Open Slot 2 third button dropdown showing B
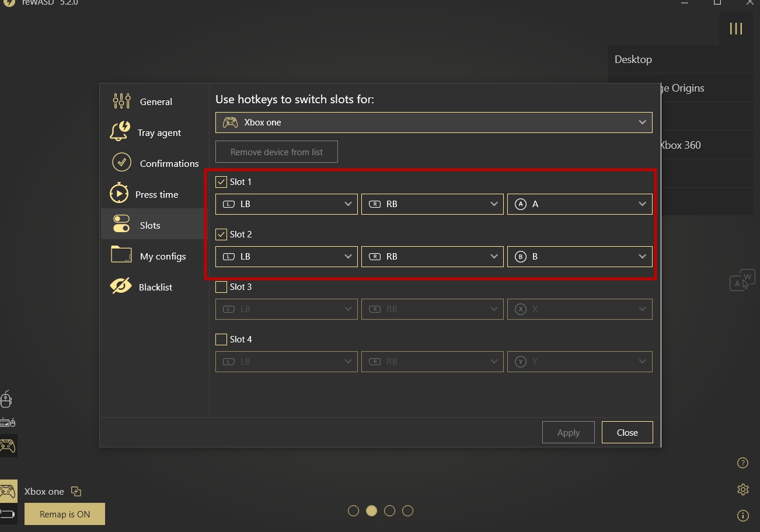The width and height of the screenshot is (760, 532). 580,257
